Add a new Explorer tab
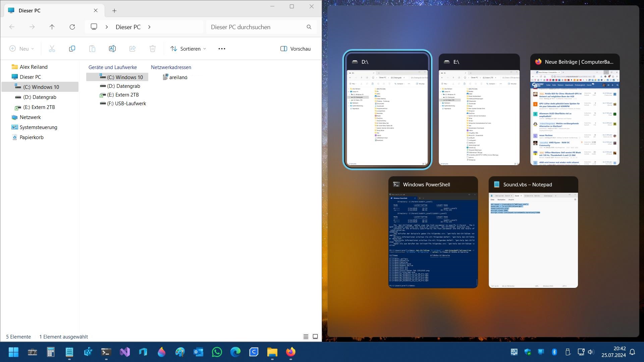The width and height of the screenshot is (644, 362). [114, 11]
